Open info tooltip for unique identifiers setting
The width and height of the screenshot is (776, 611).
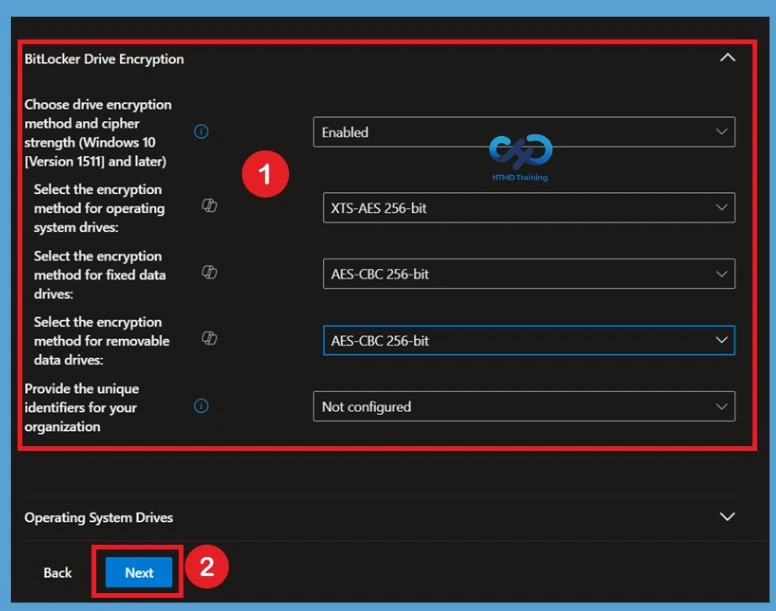click(201, 406)
